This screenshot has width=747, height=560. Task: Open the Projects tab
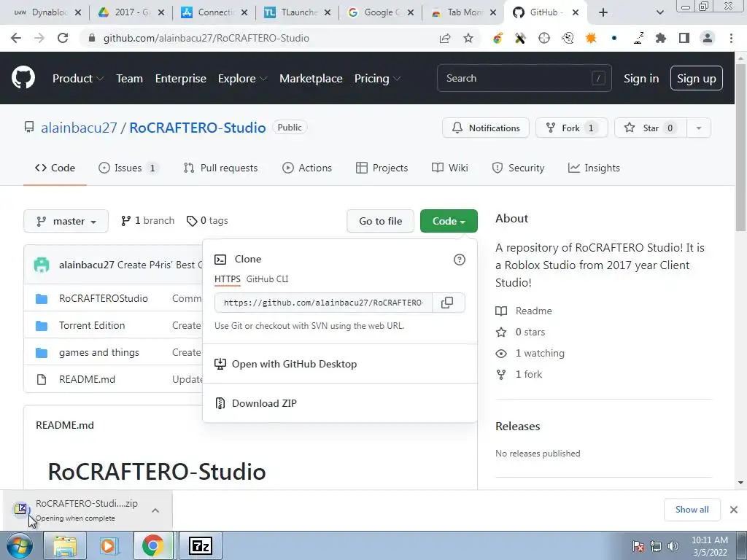click(382, 168)
